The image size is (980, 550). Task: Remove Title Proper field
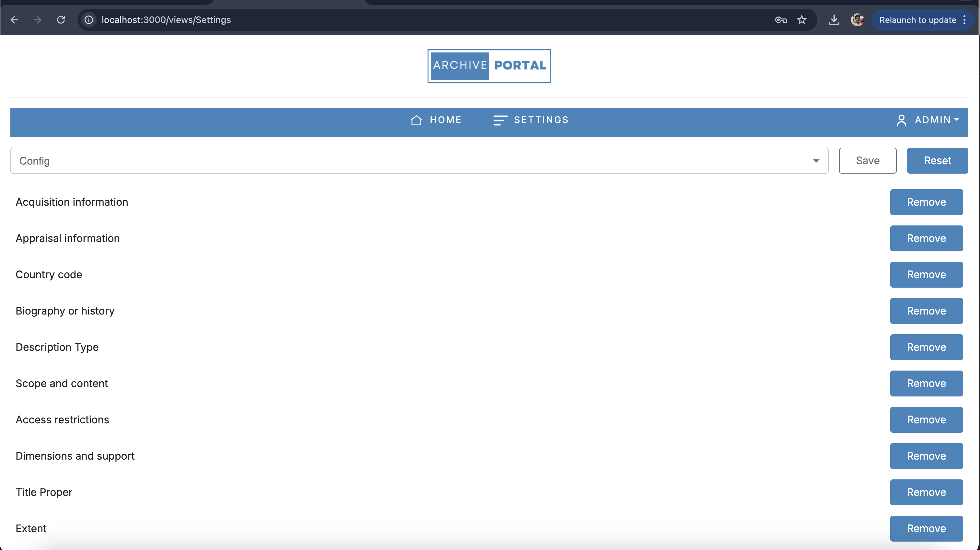point(926,492)
